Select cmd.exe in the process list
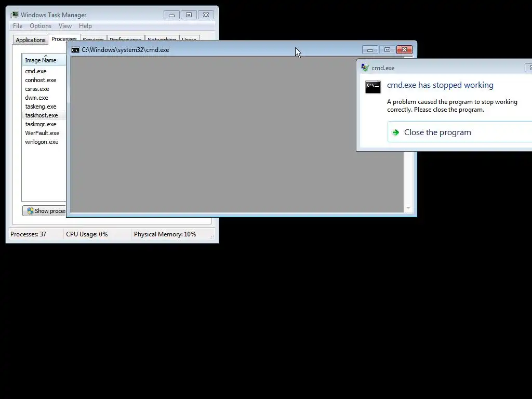Viewport: 532px width, 399px height. [x=36, y=71]
